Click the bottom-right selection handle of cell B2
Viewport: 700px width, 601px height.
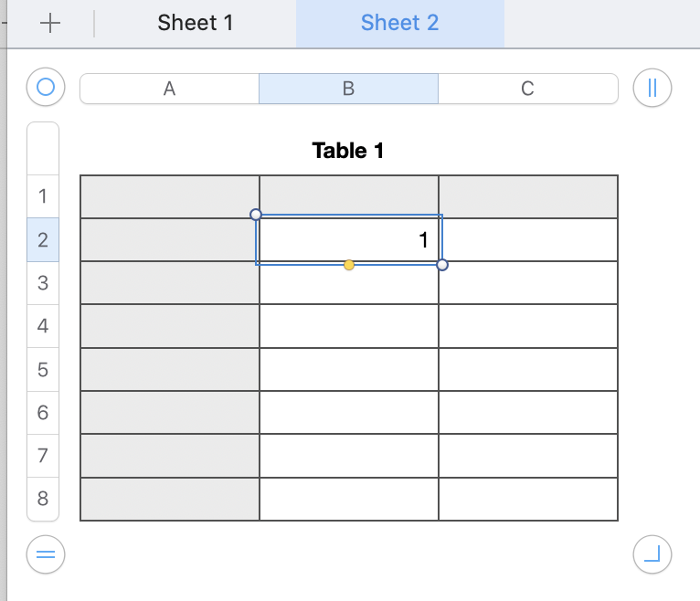pos(442,265)
